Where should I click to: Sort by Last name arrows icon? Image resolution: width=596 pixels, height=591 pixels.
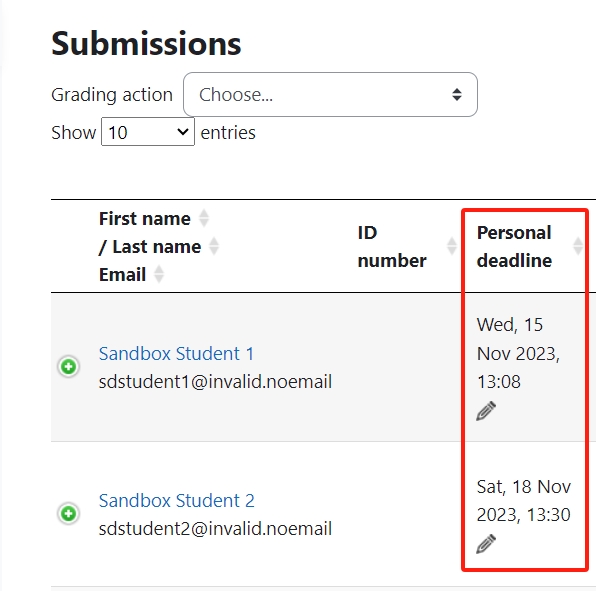(x=214, y=246)
